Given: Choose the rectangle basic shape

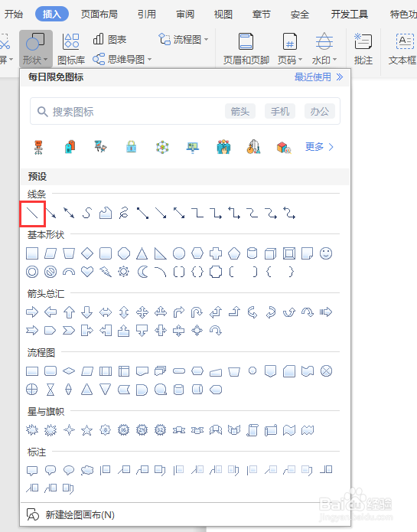Looking at the screenshot, I should (x=32, y=253).
